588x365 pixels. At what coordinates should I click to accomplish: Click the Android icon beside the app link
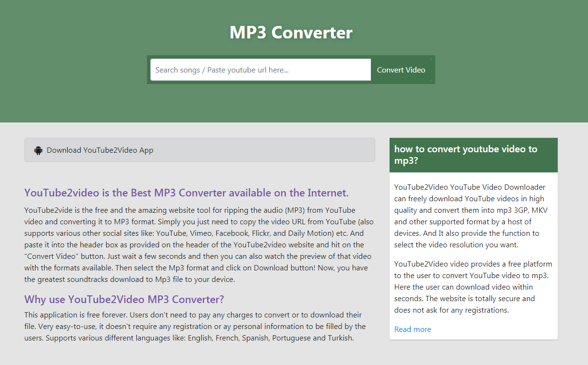(x=38, y=150)
